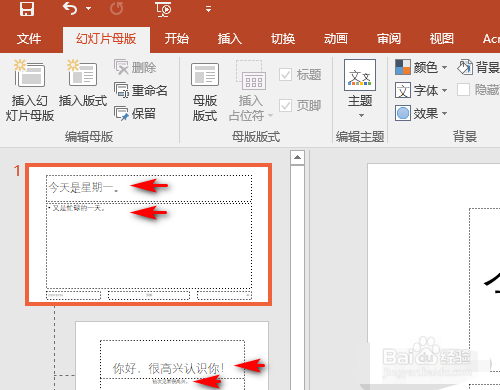Open the 视图 ribbon tab
500x390 pixels.
click(442, 39)
